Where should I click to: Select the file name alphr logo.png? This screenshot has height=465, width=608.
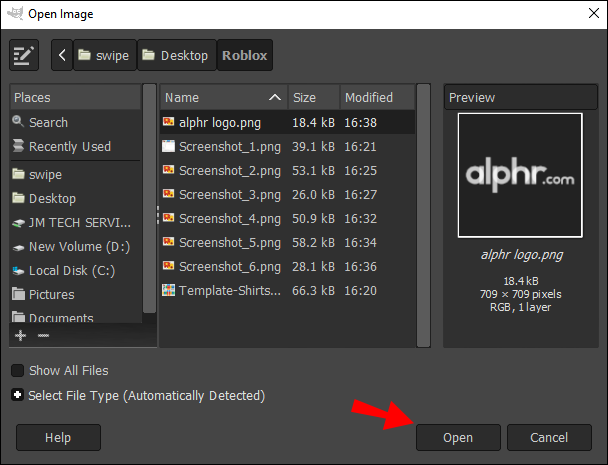click(220, 123)
